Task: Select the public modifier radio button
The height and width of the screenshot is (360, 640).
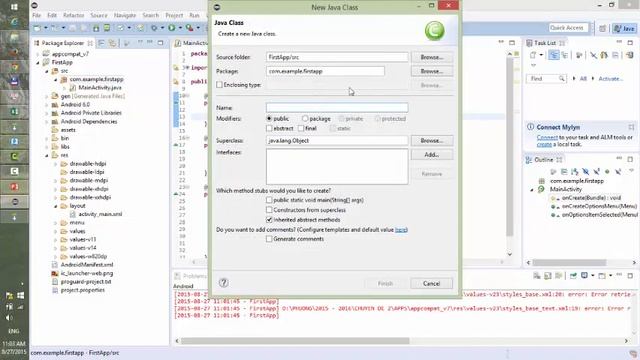Action: pos(269,119)
